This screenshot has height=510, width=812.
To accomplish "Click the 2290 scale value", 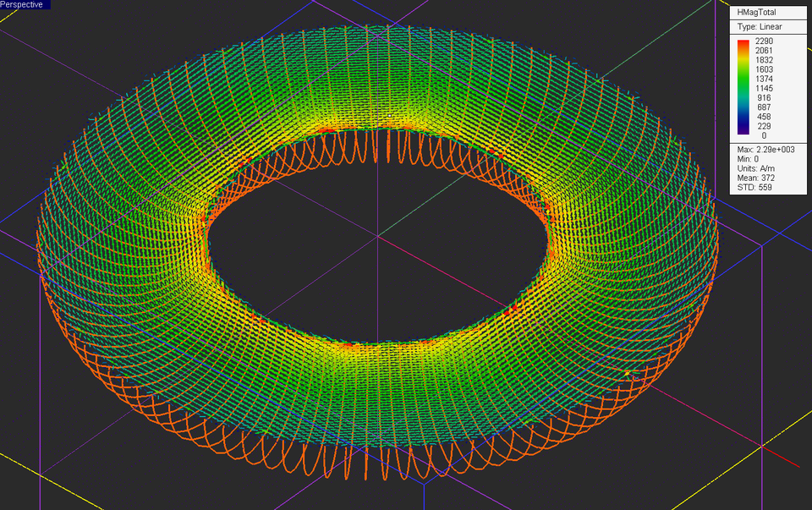I will coord(764,41).
